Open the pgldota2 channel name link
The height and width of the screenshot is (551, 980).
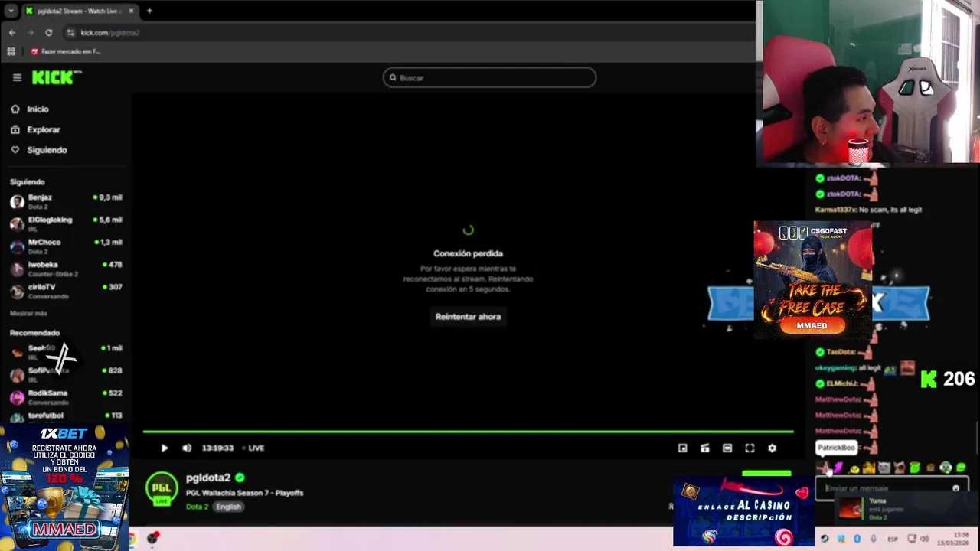[x=208, y=478]
